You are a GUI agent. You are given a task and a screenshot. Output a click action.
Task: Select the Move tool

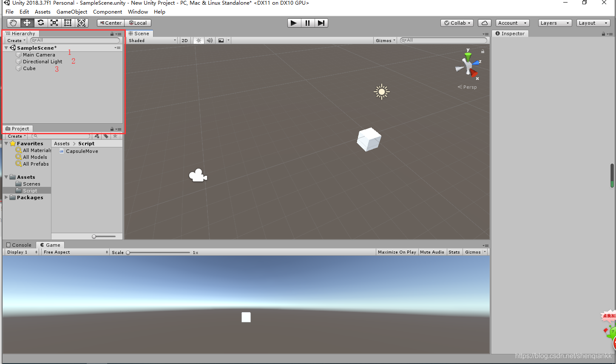[x=27, y=23]
